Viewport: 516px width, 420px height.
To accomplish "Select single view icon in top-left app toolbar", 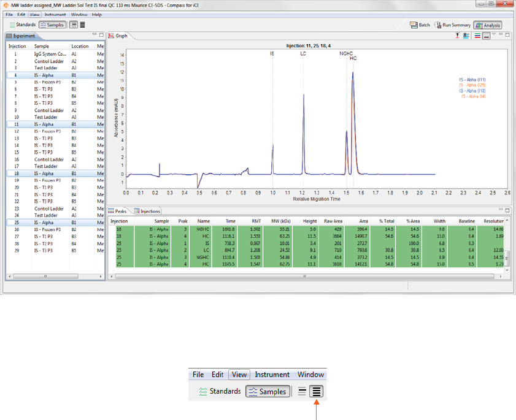I will coord(74,25).
